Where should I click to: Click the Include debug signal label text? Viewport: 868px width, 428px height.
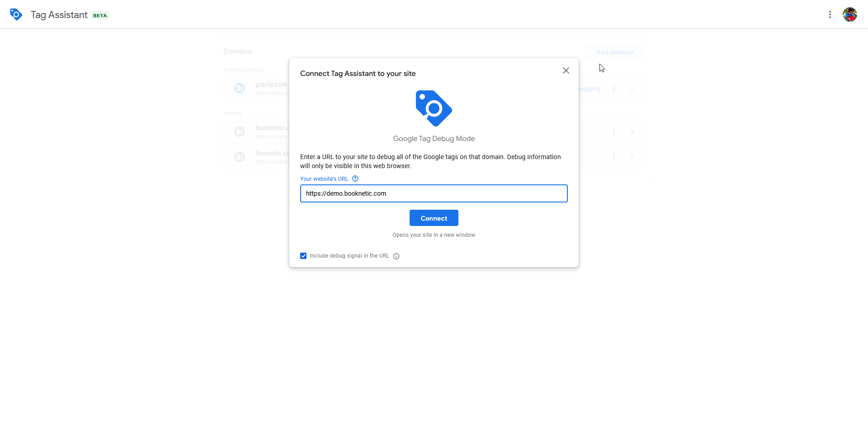click(x=349, y=256)
